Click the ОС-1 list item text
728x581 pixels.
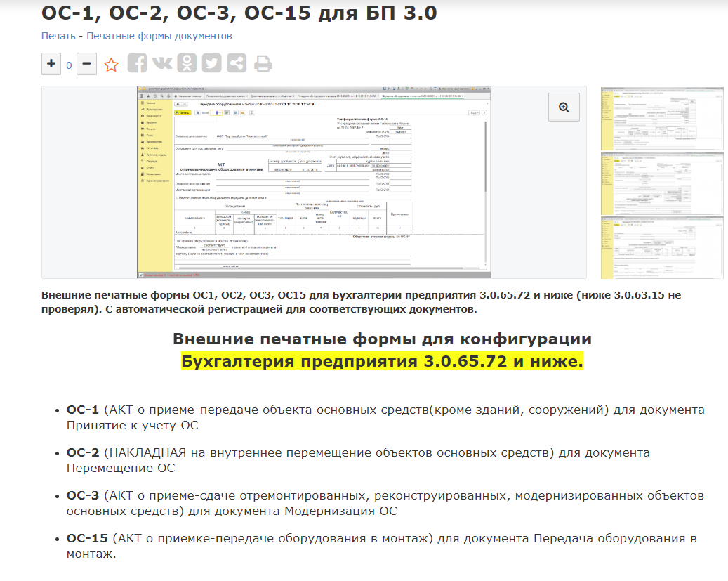[x=385, y=417]
